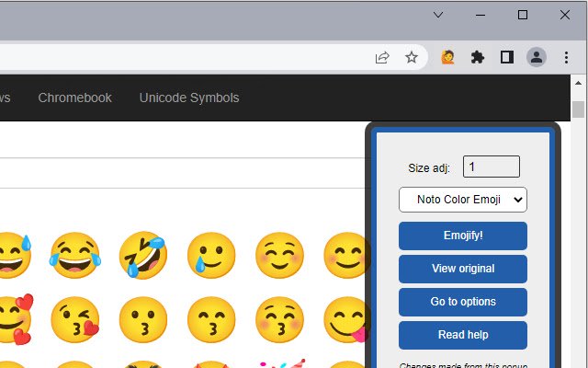588x368 pixels.
Task: Click the Read help button
Action: pos(463,335)
